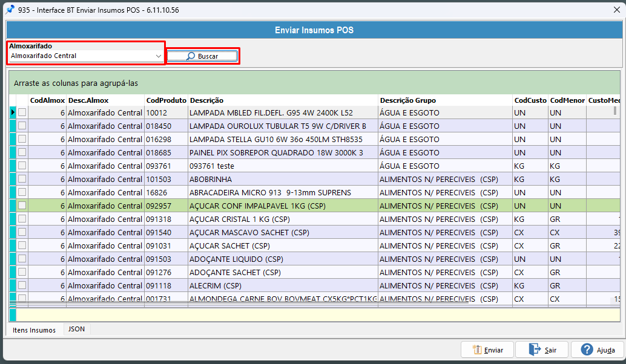
Task: Select the PAINEL PIX SOBREPOR QUADRADO cell
Action: coord(283,153)
